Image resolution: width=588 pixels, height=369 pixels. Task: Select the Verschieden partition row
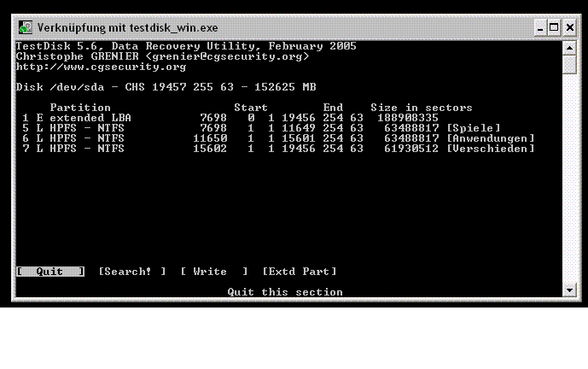[278, 149]
